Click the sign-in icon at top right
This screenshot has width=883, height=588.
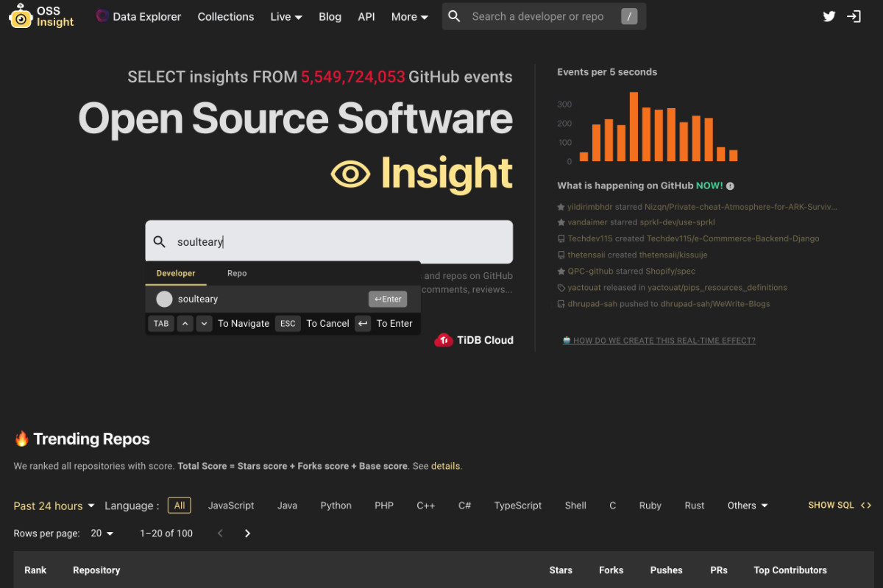tap(854, 15)
